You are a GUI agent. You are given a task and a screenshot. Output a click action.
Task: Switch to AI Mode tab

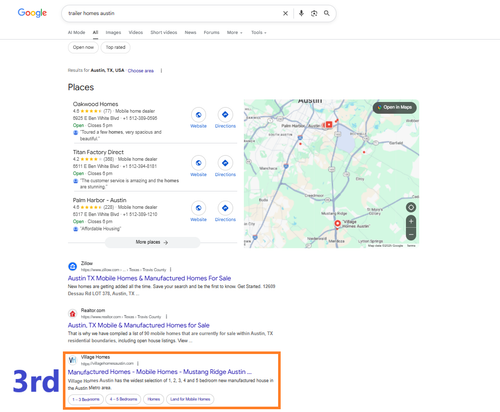point(76,32)
